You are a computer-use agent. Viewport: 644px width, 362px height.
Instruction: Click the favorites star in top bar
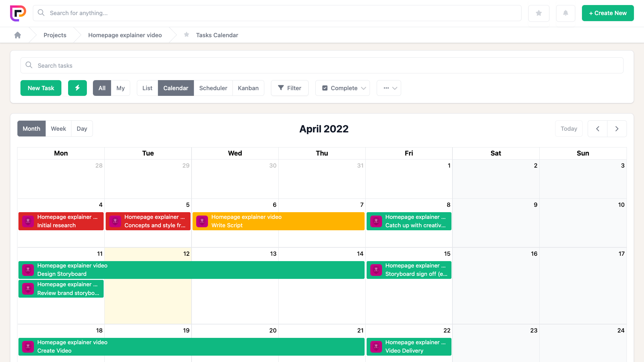pos(539,13)
